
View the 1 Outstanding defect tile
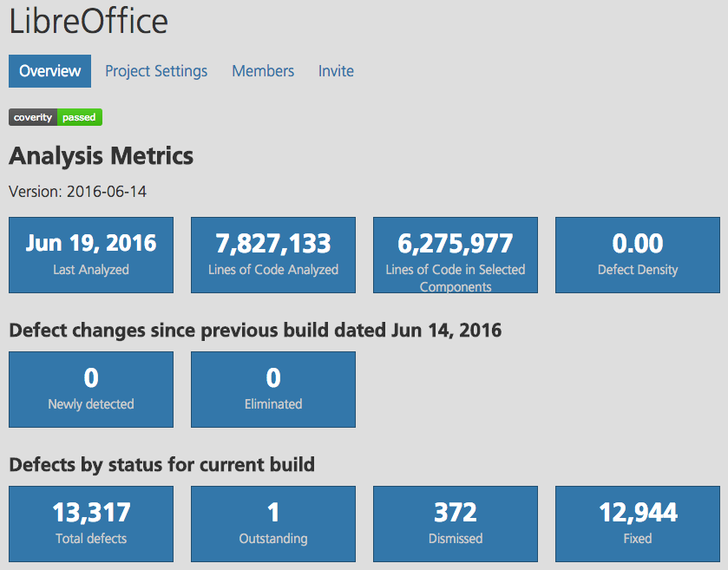273,524
